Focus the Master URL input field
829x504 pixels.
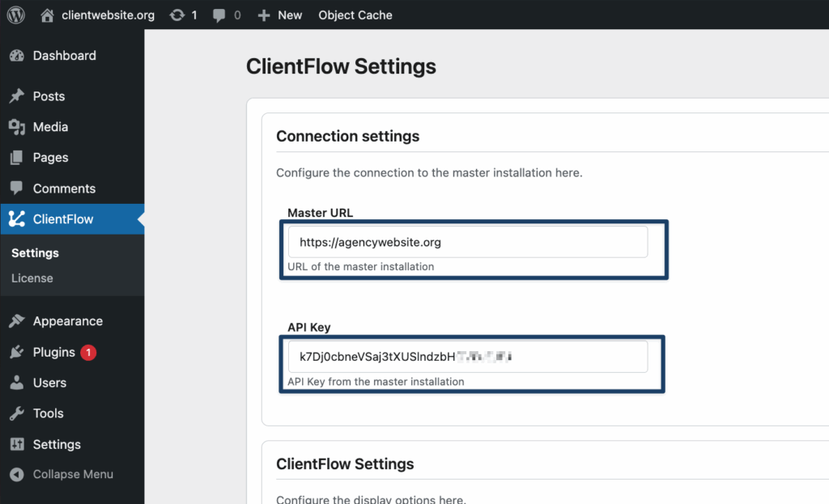(x=468, y=242)
